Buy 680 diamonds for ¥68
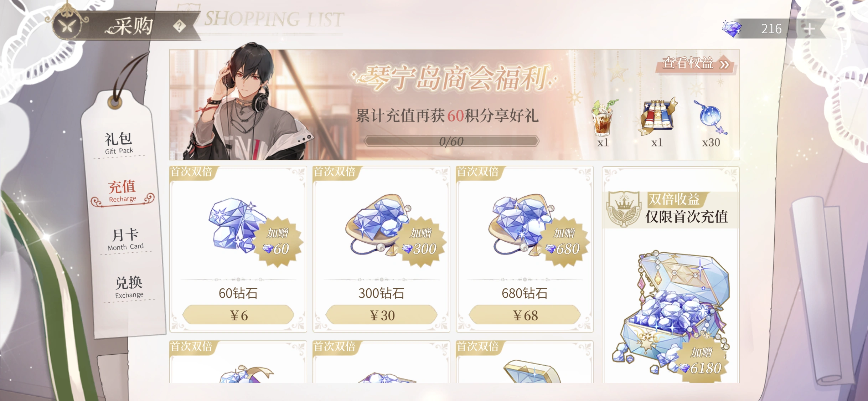The image size is (868, 401). point(525,315)
